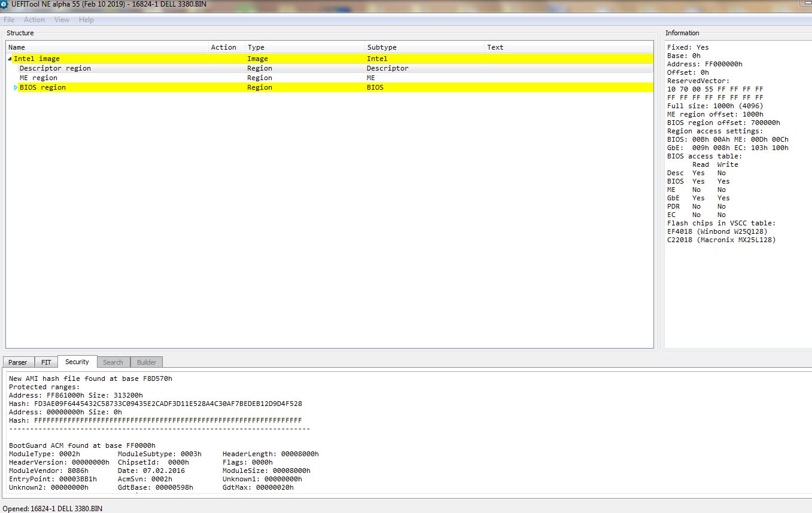Click the 'Image' type cell
The image size is (812, 513).
coord(258,59)
